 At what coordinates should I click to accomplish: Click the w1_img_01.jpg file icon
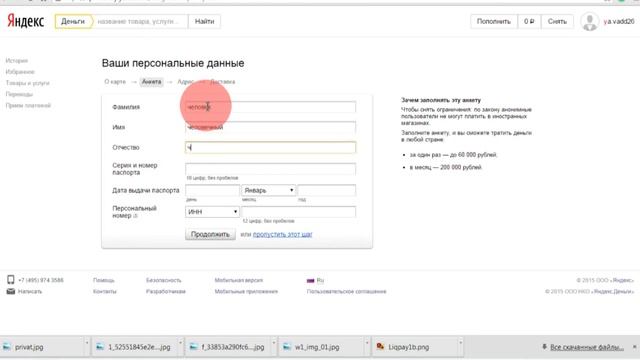click(x=287, y=347)
